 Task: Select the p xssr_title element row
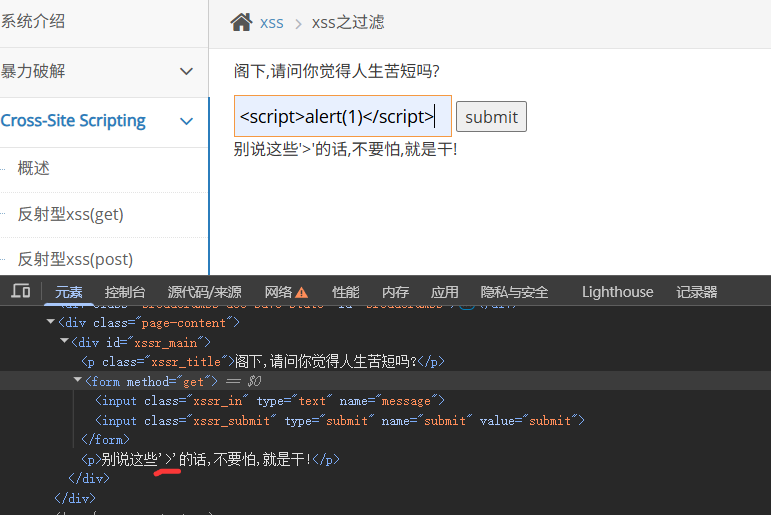tap(263, 362)
